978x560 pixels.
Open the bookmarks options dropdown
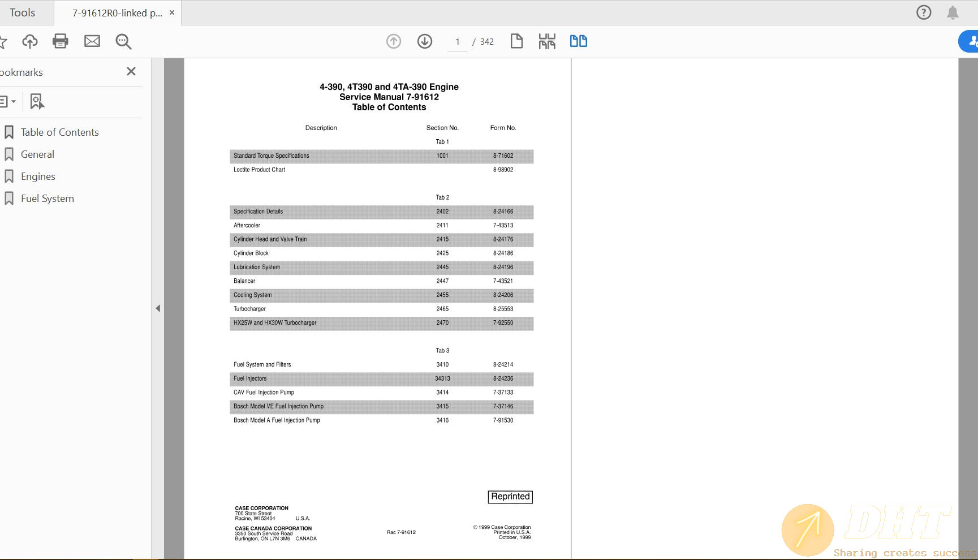click(x=7, y=102)
